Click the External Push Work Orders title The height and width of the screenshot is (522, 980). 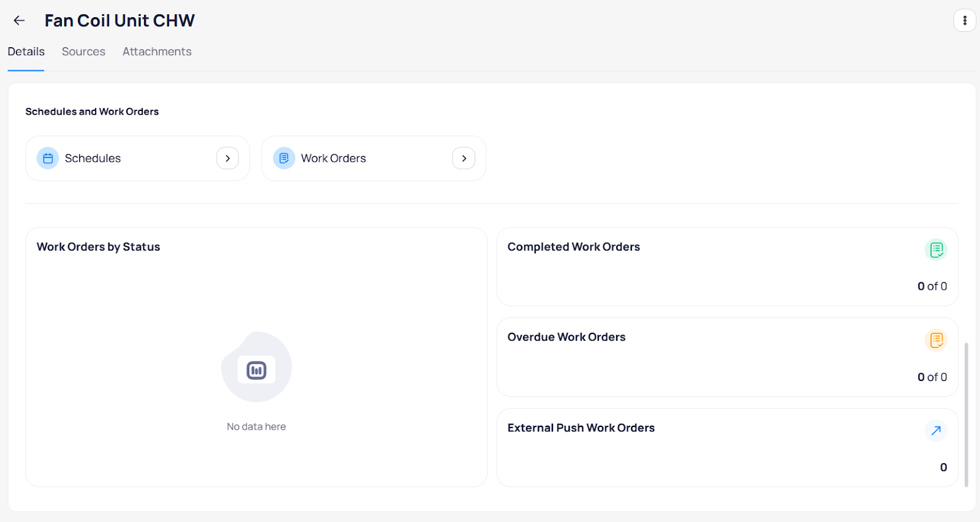581,428
